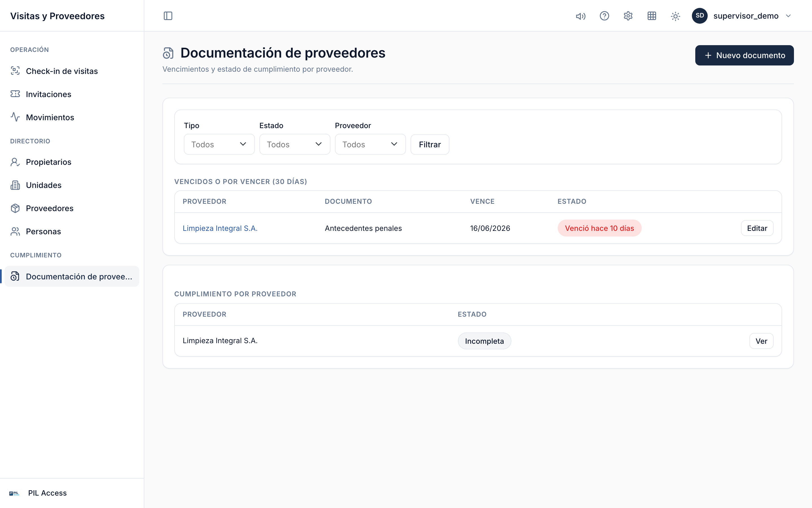The height and width of the screenshot is (508, 812).
Task: Open the help question mark icon
Action: point(604,16)
